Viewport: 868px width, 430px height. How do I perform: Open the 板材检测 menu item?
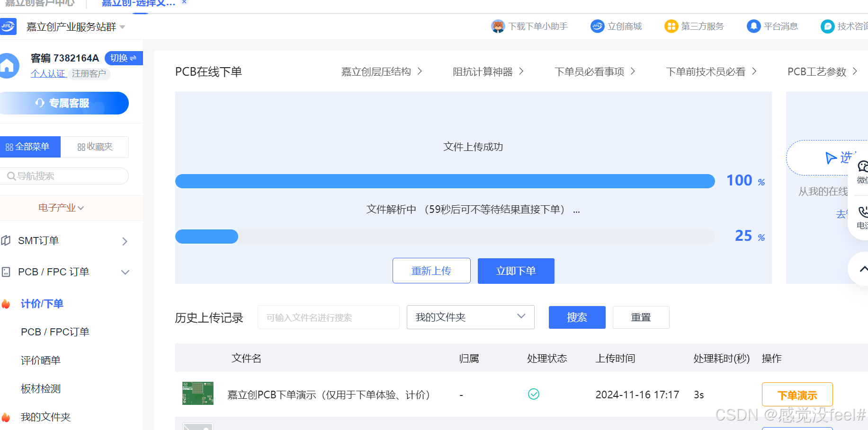41,389
